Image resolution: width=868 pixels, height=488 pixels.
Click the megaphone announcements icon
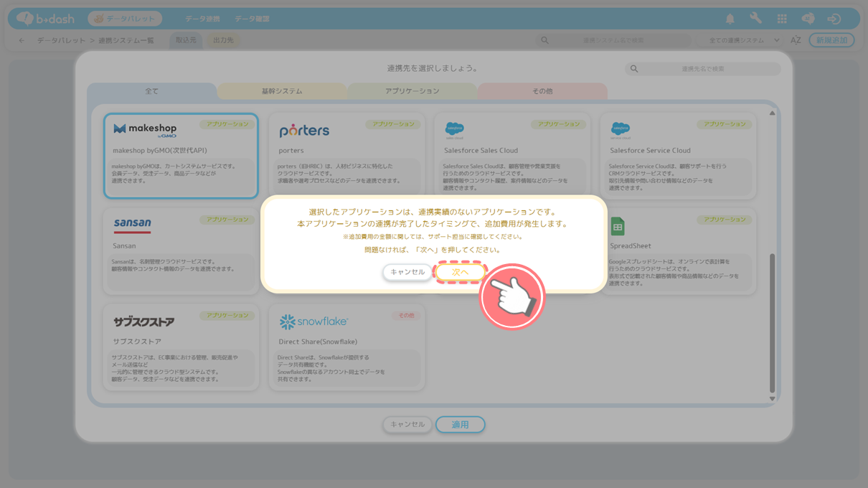click(x=808, y=19)
